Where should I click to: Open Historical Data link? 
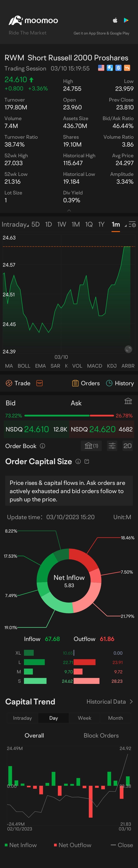pos(109,702)
